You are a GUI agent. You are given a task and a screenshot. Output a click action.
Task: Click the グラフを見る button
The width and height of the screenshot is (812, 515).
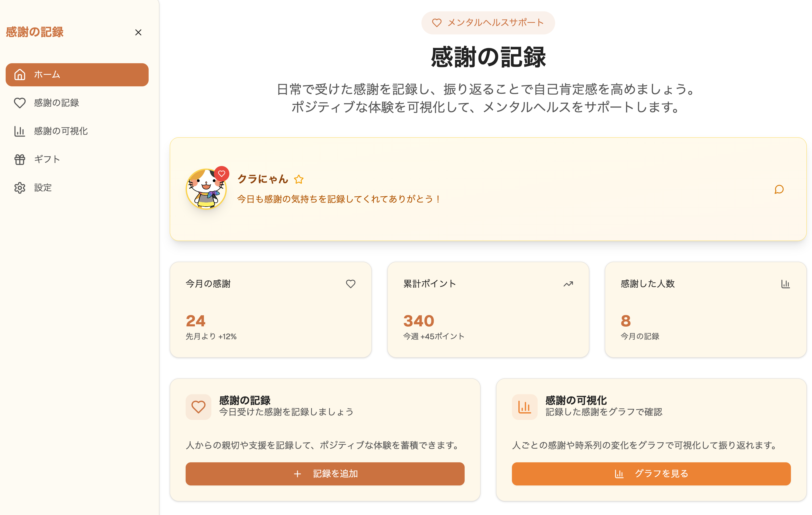[651, 474]
